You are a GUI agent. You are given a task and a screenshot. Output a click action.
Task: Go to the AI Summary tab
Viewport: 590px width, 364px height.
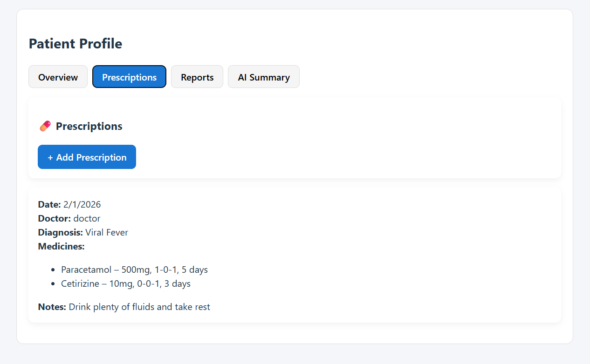click(264, 77)
